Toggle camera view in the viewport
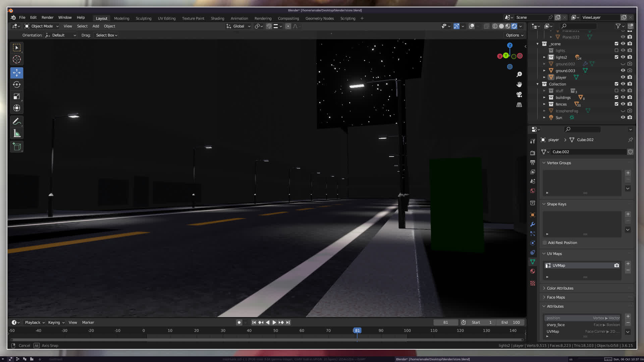This screenshot has height=362, width=644. pyautogui.click(x=519, y=95)
